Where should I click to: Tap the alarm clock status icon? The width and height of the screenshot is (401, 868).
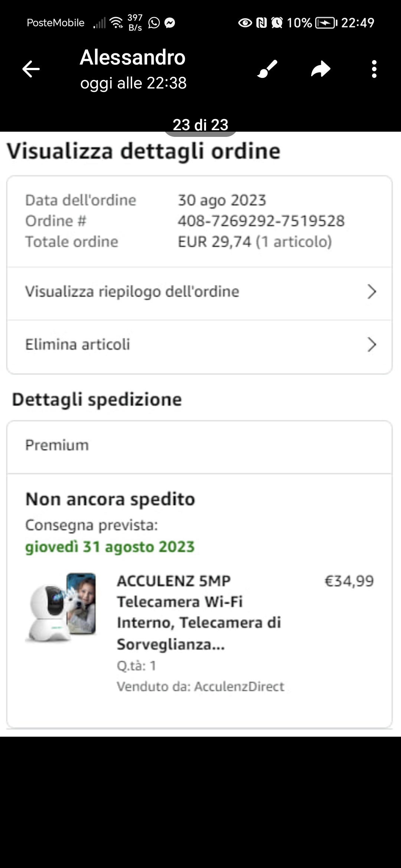click(277, 23)
